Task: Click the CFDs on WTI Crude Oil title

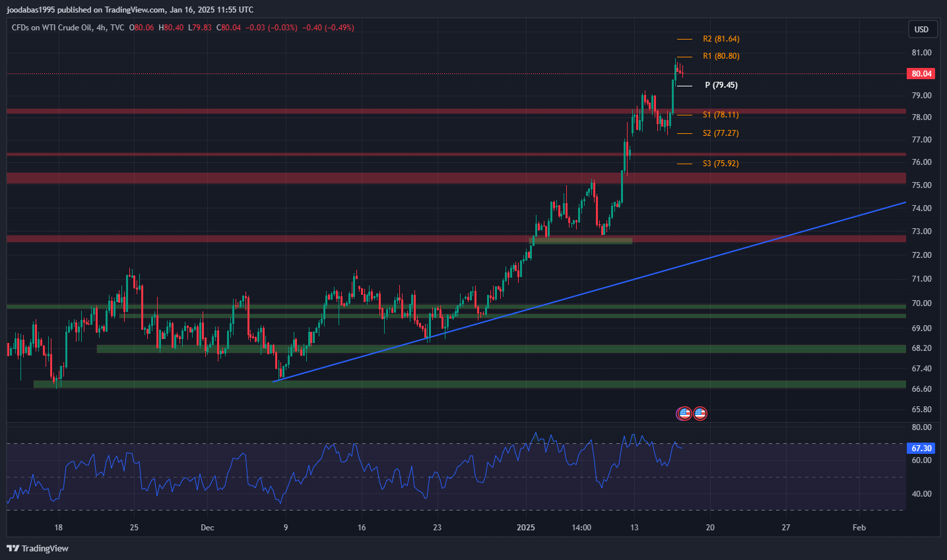Action: [x=67, y=28]
